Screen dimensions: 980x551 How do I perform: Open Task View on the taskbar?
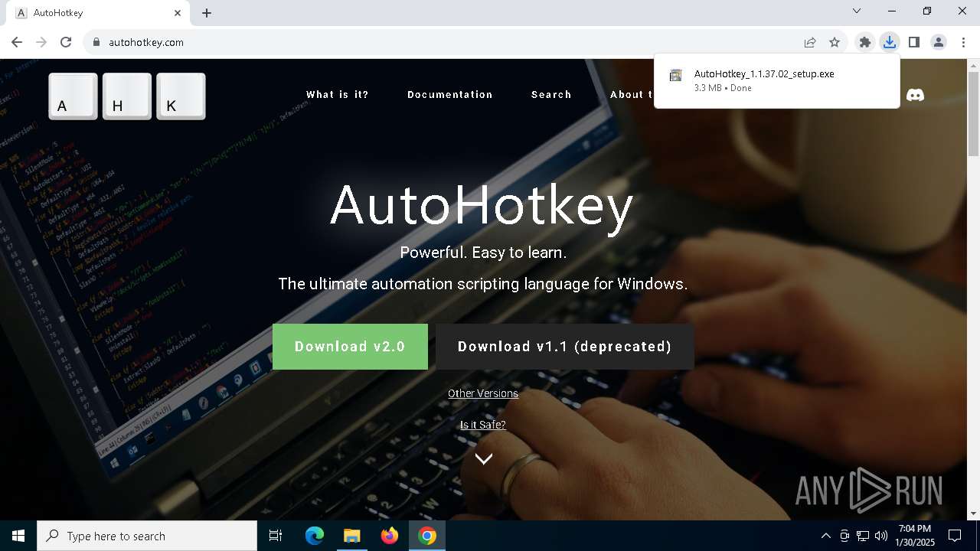276,536
